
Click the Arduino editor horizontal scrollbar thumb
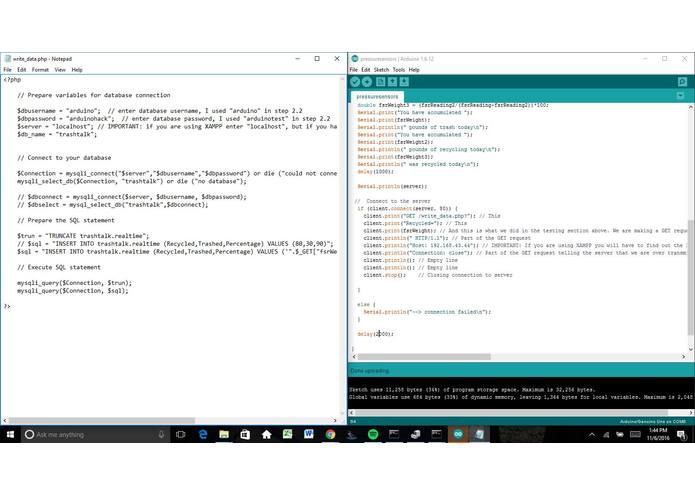click(x=424, y=357)
